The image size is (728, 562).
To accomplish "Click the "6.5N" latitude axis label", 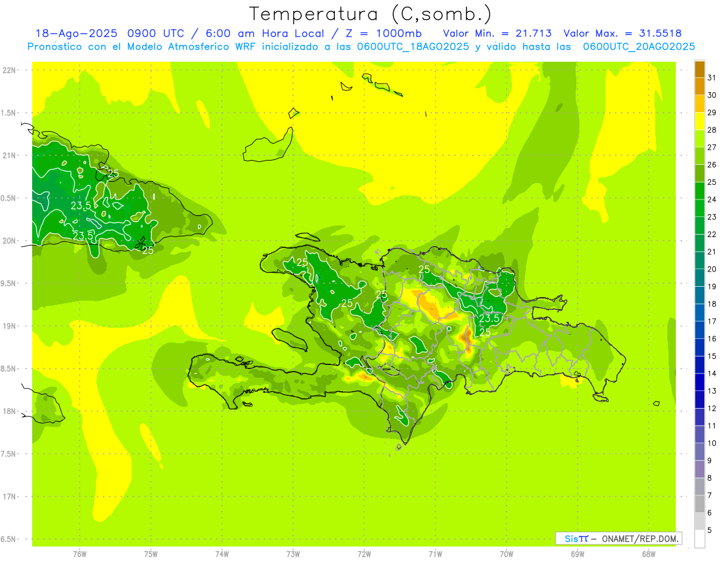I will coord(8,539).
